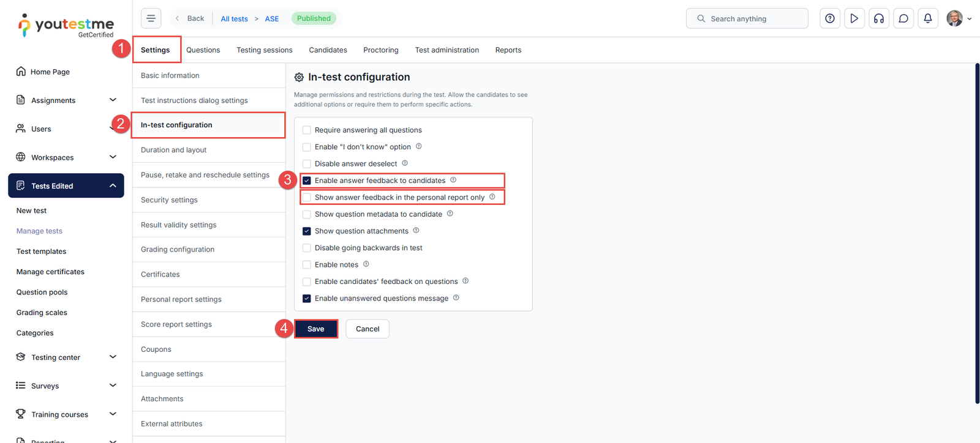The image size is (980, 443).
Task: Switch to the Questions tab
Action: (x=203, y=50)
